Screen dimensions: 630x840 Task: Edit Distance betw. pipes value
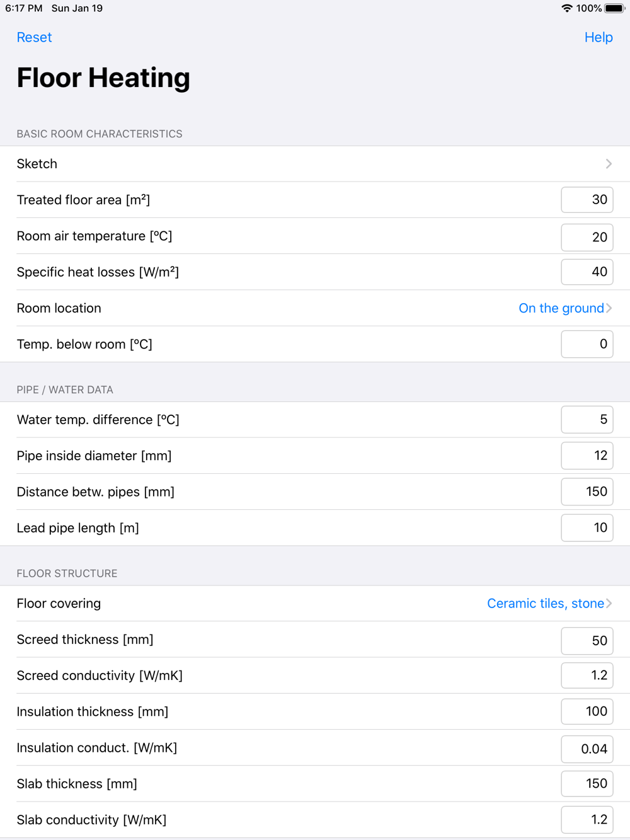[x=587, y=492]
